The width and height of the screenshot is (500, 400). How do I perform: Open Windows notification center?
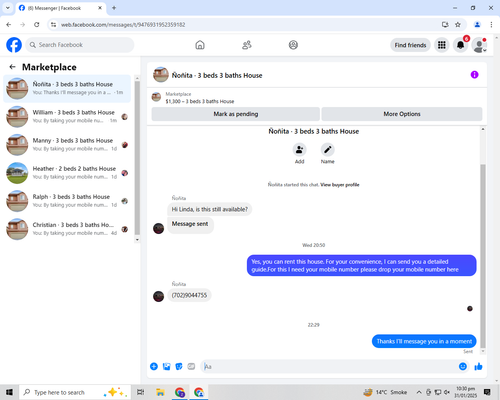tap(487, 392)
